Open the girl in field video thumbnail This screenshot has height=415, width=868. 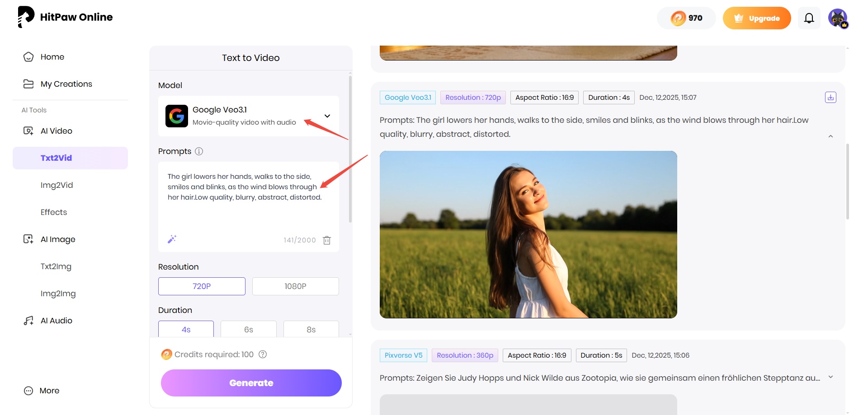tap(528, 234)
